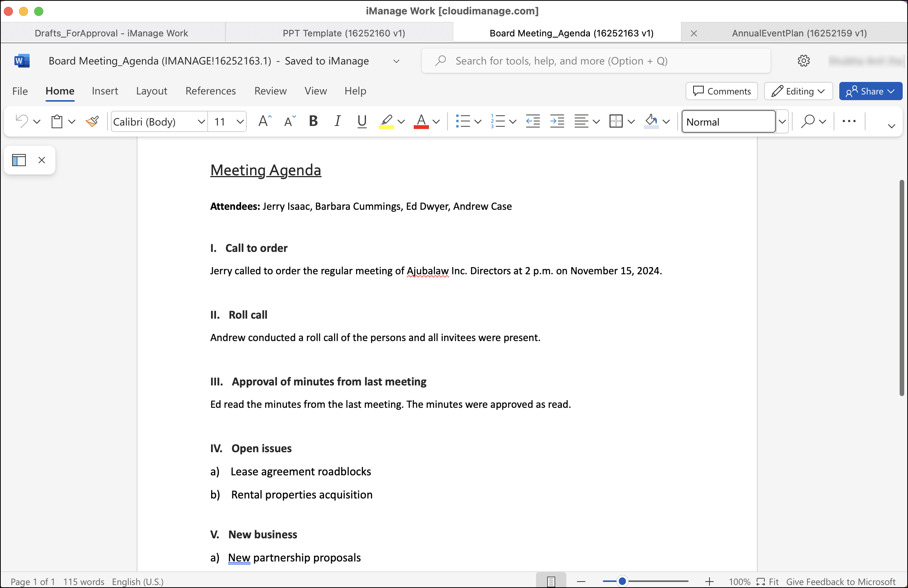Open the Normal styles dropdown arrow
This screenshot has width=908, height=588.
tap(782, 122)
